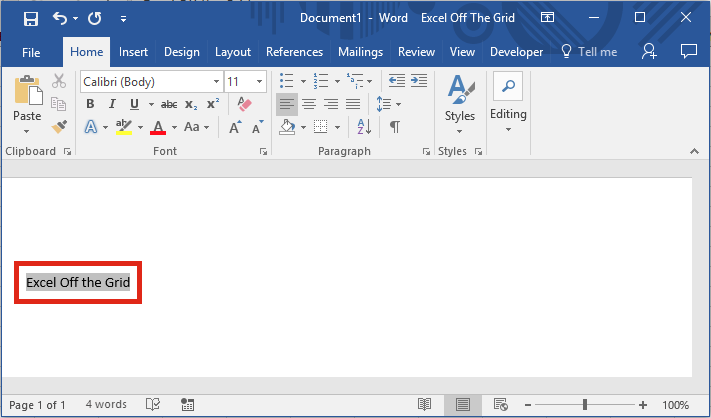
Task: Apply text highlight color marker
Action: coord(123,127)
